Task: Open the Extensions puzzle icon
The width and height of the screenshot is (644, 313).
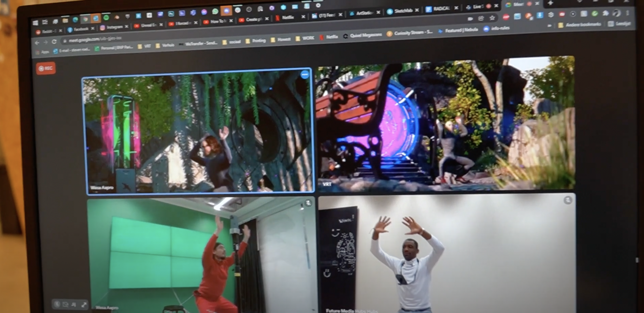Action: point(606,14)
